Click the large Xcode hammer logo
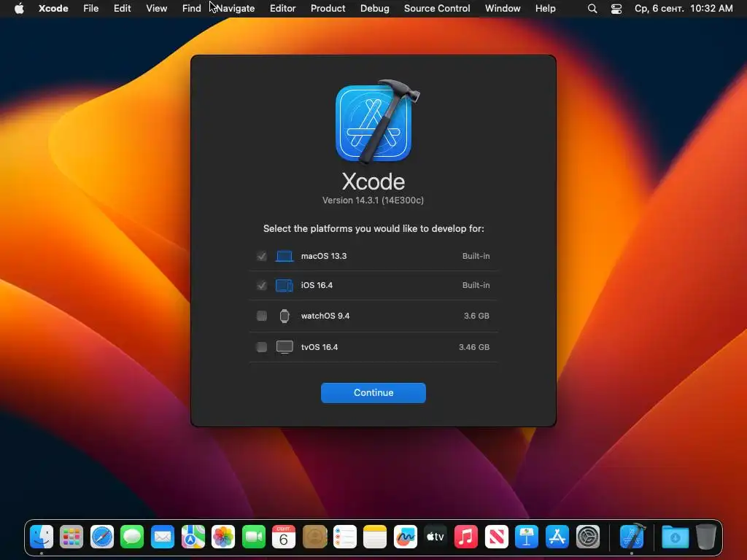Viewport: 747px width, 560px height. click(x=376, y=122)
